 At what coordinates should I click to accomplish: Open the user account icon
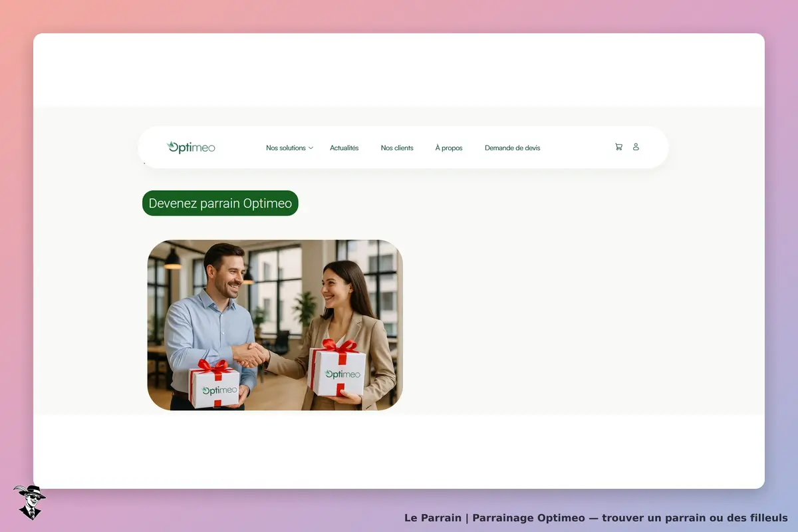tap(636, 147)
